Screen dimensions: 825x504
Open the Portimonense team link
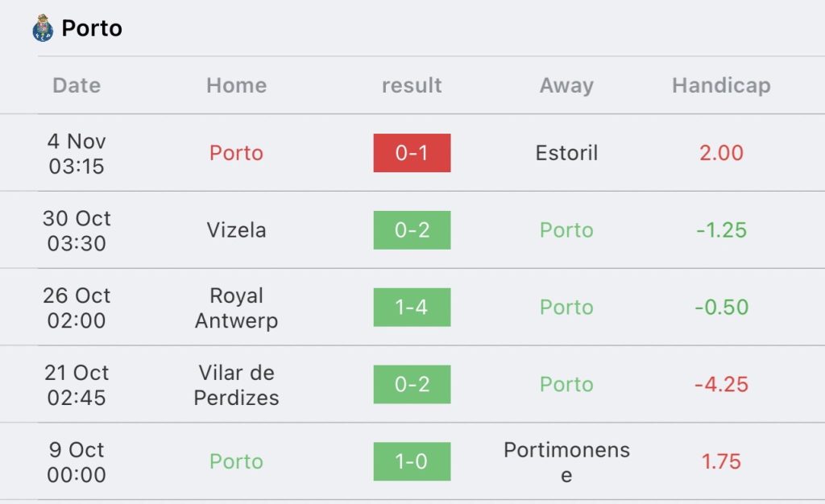point(566,462)
